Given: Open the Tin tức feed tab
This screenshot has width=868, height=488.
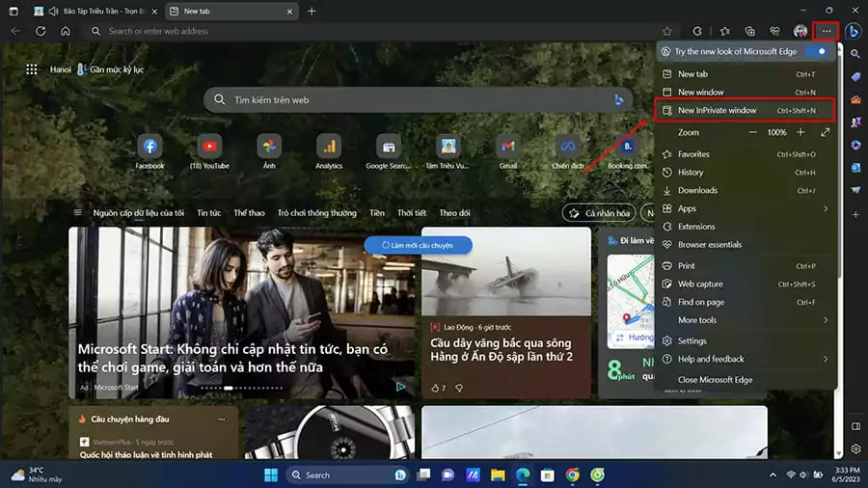Looking at the screenshot, I should (208, 212).
